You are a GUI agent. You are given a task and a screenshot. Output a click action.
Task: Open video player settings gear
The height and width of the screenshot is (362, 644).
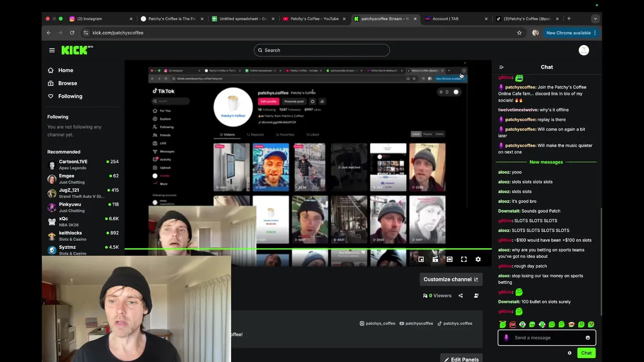pos(478,259)
